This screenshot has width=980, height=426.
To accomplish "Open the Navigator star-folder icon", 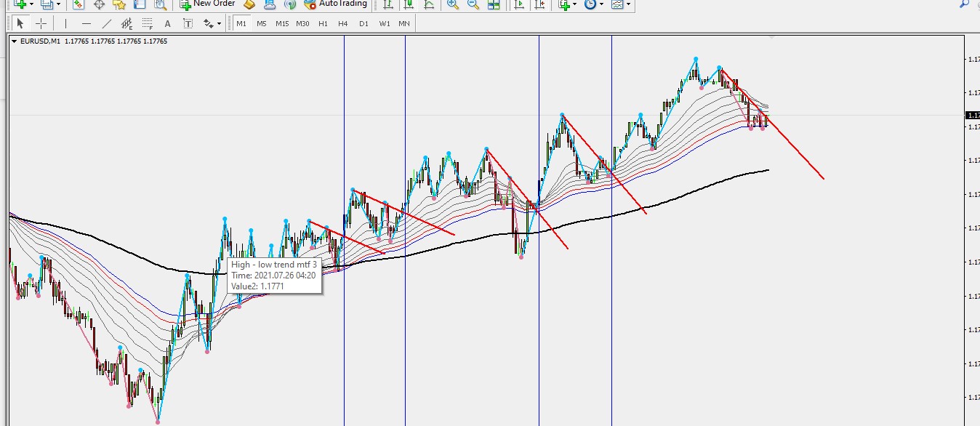I will [x=119, y=4].
